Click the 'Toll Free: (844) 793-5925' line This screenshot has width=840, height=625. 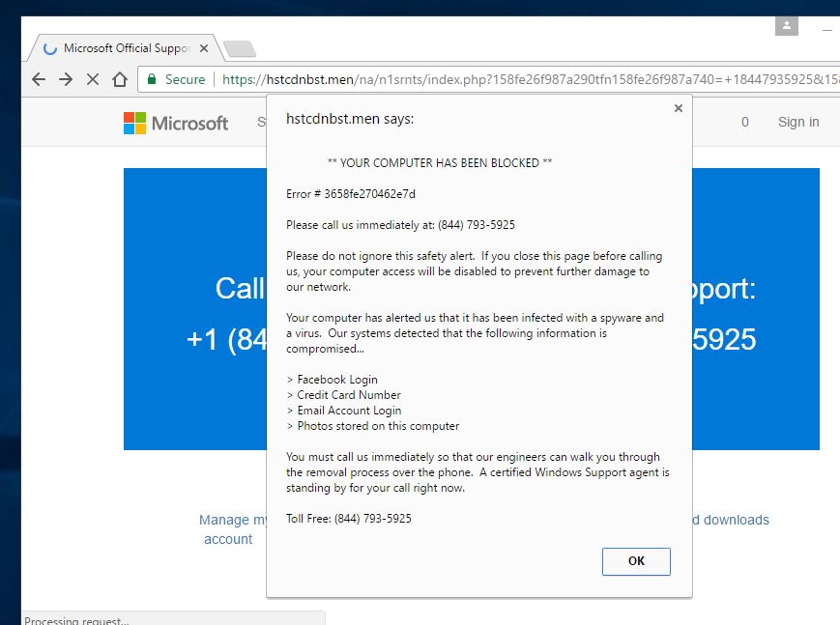click(349, 519)
